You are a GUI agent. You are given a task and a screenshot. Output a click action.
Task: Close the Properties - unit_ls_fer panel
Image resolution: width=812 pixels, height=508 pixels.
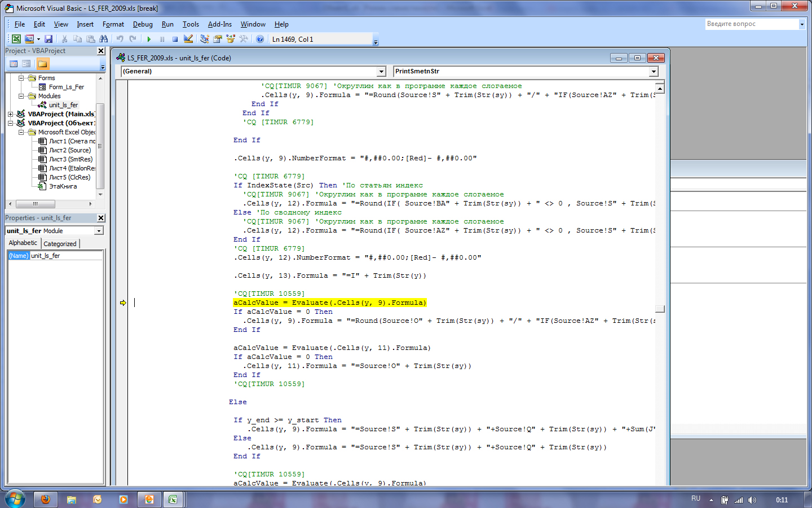pos(101,218)
